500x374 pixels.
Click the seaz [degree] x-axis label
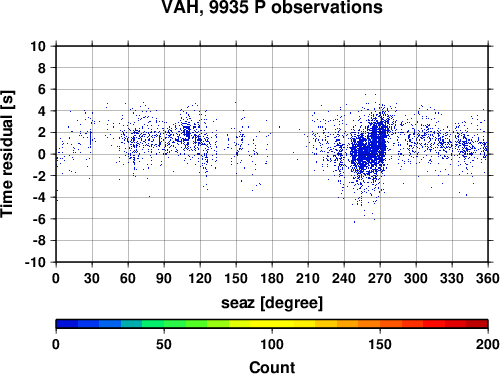coord(272,303)
